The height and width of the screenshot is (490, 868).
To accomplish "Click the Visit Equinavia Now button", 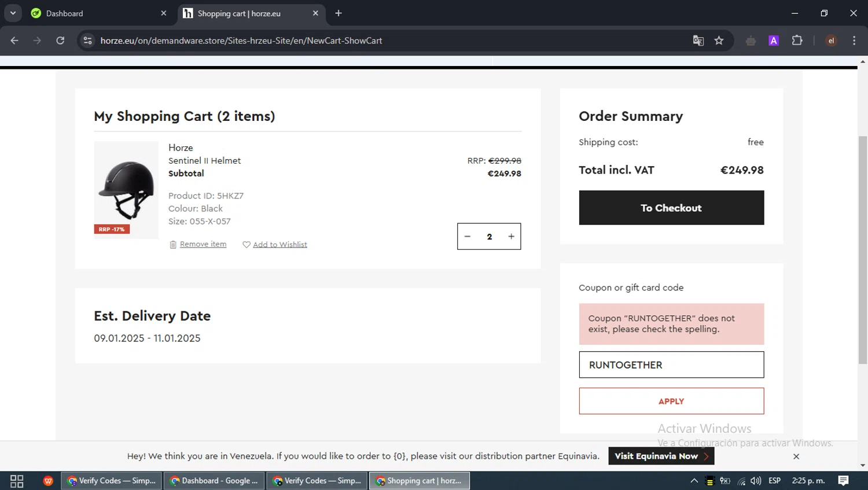I will (x=661, y=456).
